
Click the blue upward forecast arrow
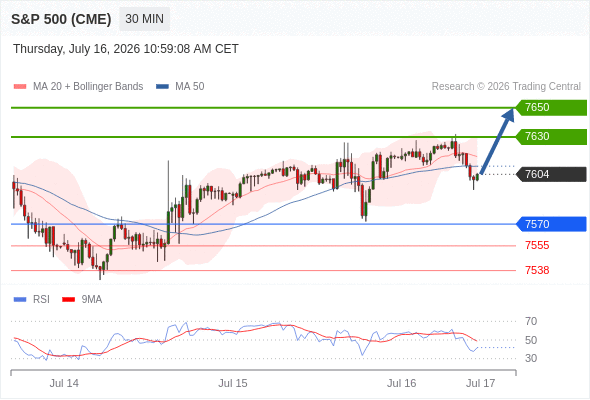coord(497,141)
